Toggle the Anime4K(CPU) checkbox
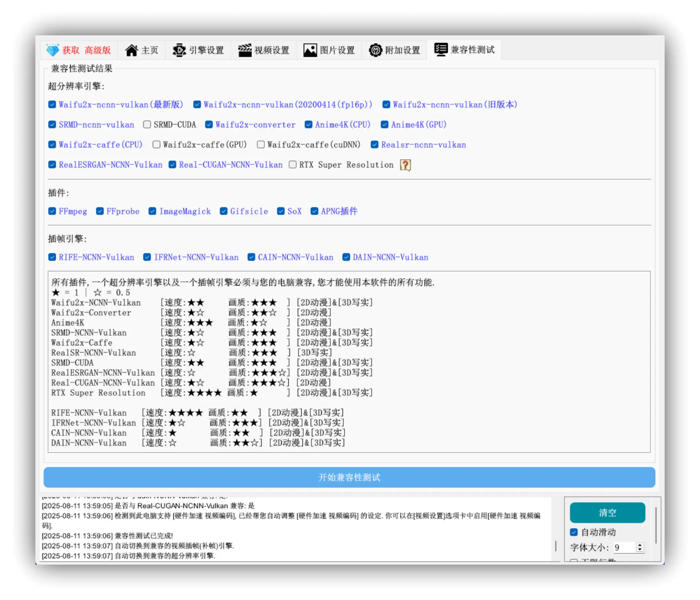 pyautogui.click(x=308, y=124)
